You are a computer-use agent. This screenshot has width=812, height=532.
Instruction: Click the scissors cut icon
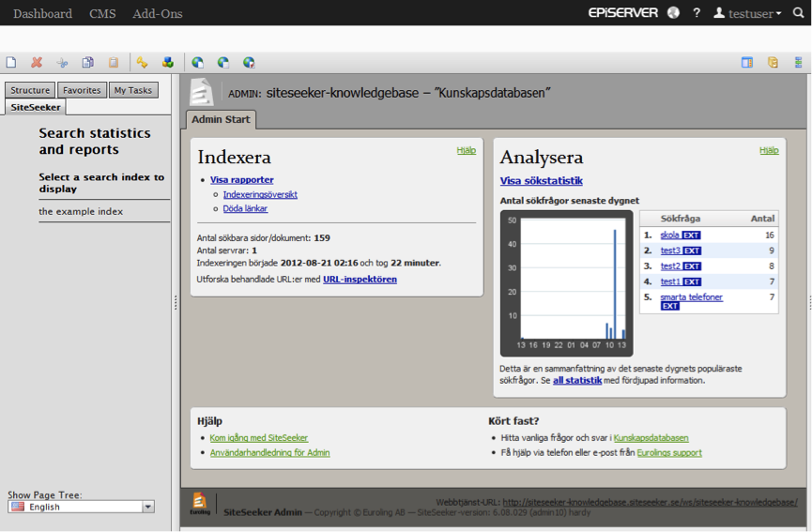[62, 63]
